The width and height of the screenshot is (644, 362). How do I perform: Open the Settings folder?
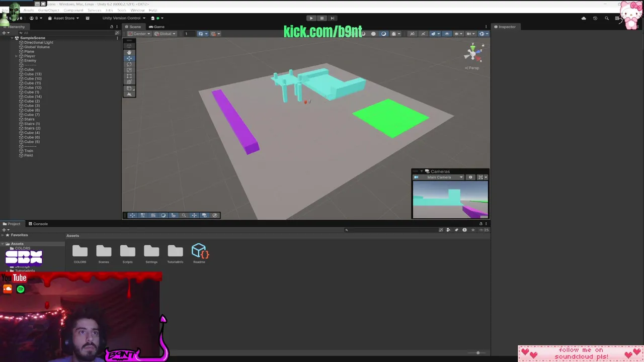coord(151,253)
